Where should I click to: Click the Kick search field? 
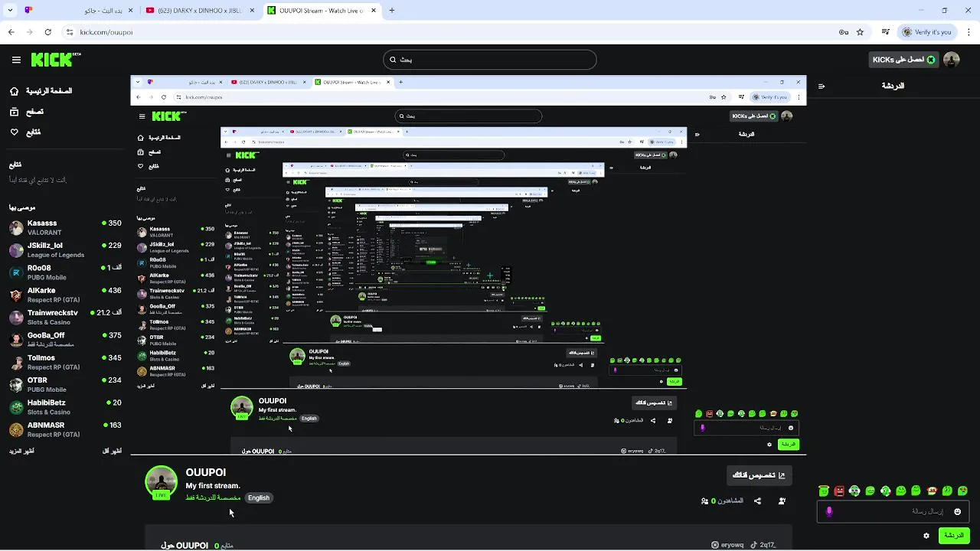coord(490,60)
